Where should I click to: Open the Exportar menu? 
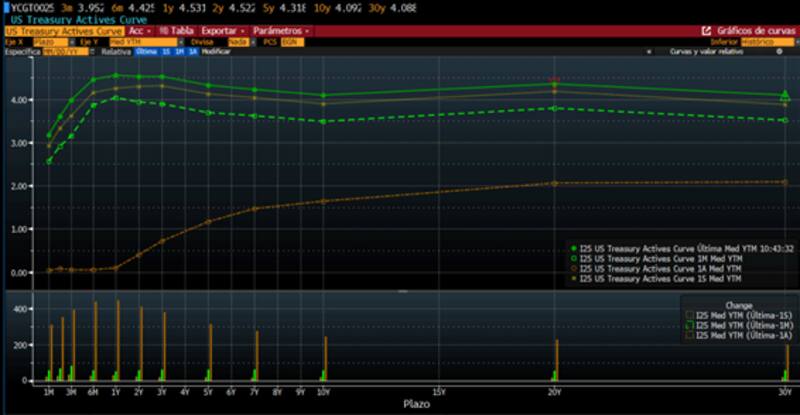pyautogui.click(x=222, y=31)
